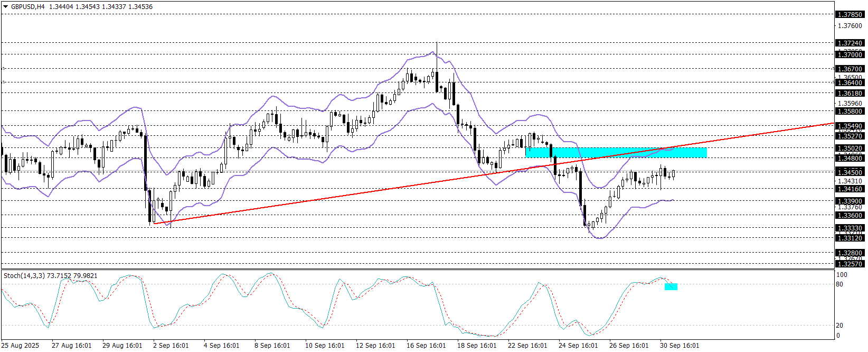Click the 1.33120 price level label
868x352 pixels.
[x=850, y=238]
